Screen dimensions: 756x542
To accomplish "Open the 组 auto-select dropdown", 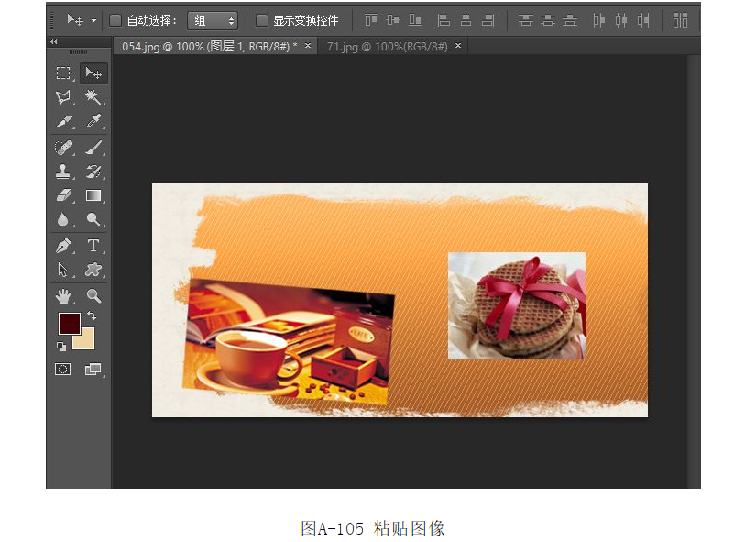I will tap(213, 20).
